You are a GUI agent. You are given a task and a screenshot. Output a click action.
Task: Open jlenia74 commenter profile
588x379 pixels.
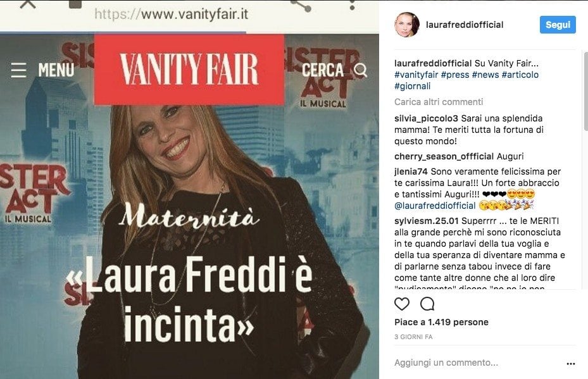411,171
